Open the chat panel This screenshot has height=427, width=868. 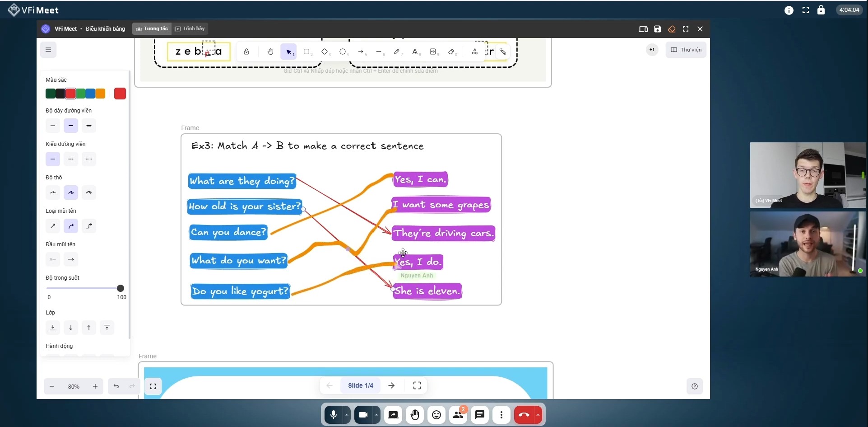click(480, 415)
